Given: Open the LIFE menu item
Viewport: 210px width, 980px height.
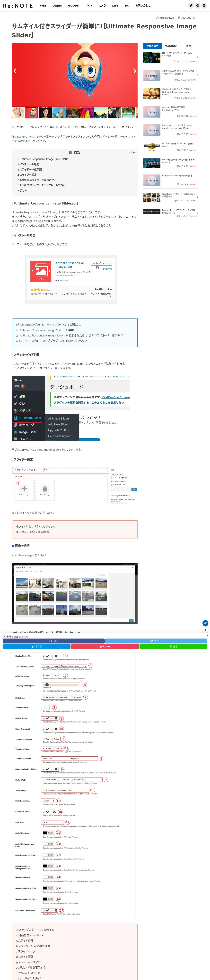Looking at the screenshot, I should [115, 6].
